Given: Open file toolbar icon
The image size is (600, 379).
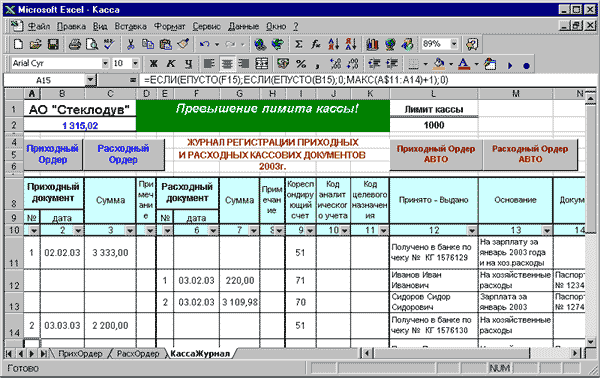Looking at the screenshot, I should (35, 44).
